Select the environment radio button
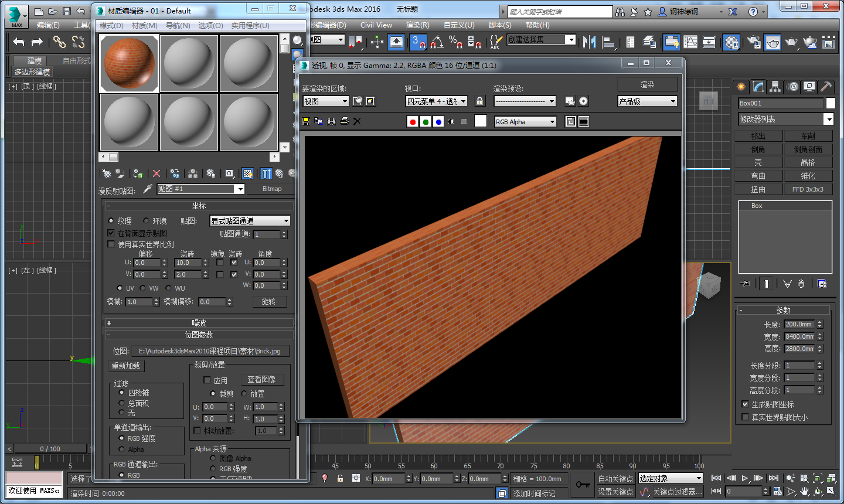This screenshot has height=504, width=844. click(146, 221)
